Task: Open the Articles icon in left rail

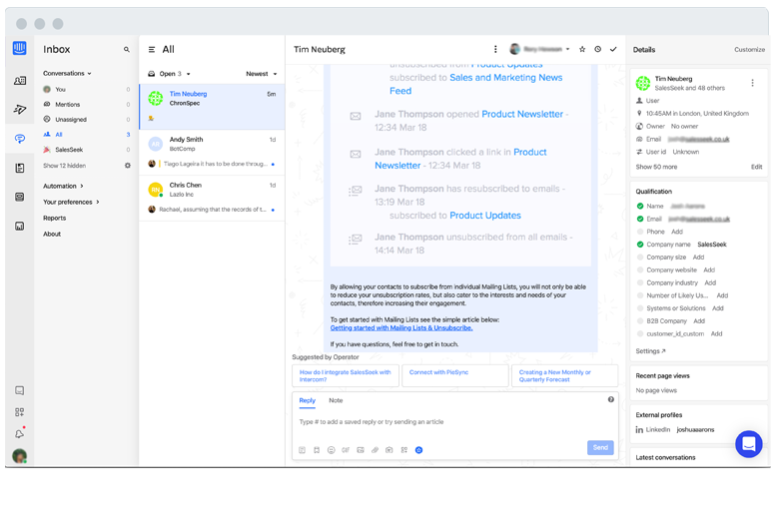Action: pyautogui.click(x=20, y=168)
